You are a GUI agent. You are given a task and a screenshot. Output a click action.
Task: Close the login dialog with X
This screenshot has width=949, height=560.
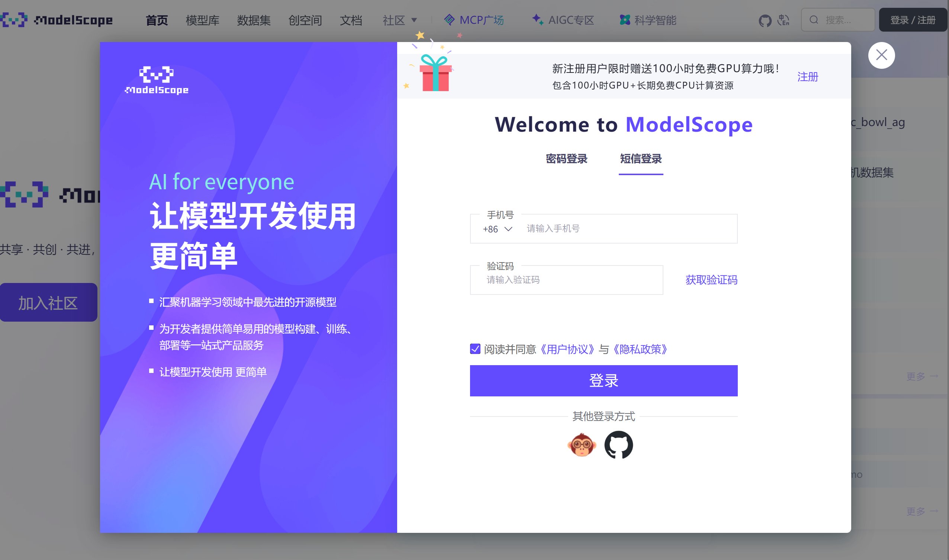(x=881, y=55)
